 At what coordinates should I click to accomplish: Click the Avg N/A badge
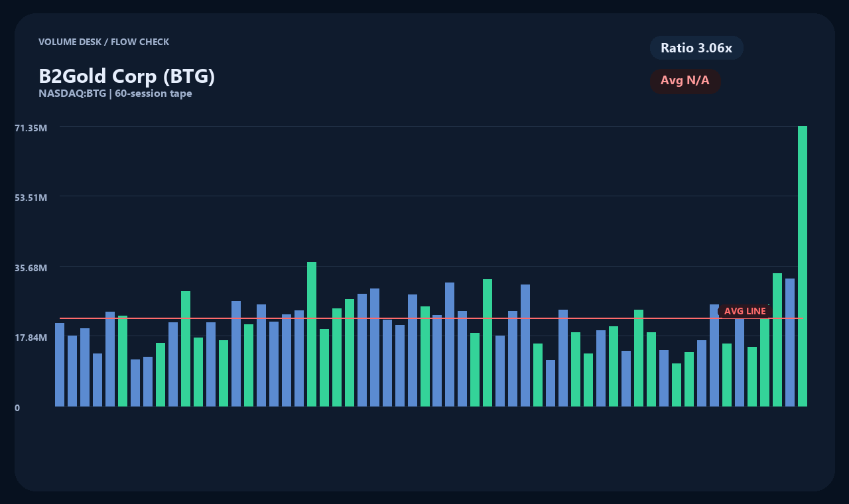click(x=685, y=81)
